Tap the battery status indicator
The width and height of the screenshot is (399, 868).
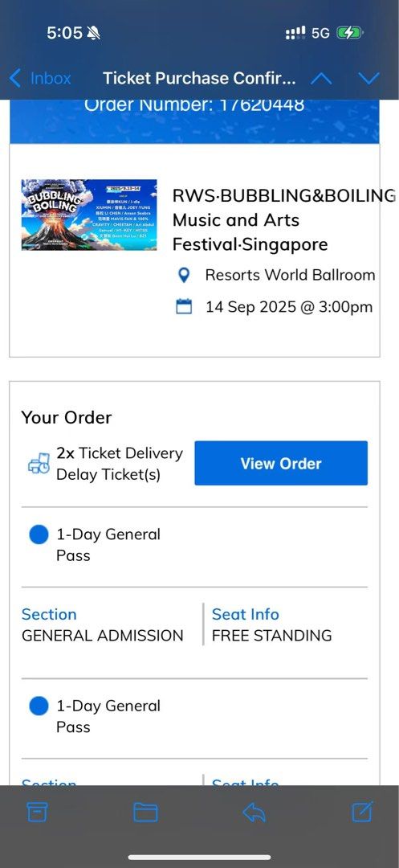click(351, 33)
